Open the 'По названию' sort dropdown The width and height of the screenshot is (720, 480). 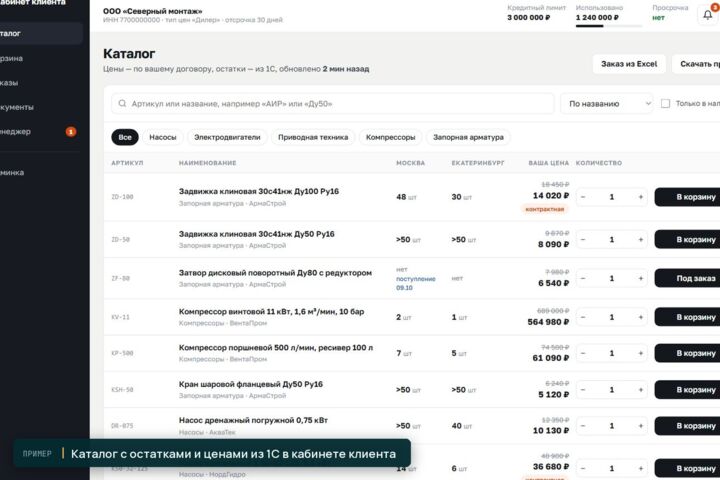coord(606,104)
